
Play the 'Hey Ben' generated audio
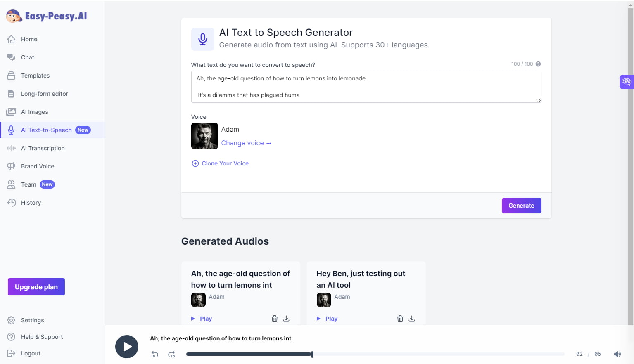(x=327, y=319)
